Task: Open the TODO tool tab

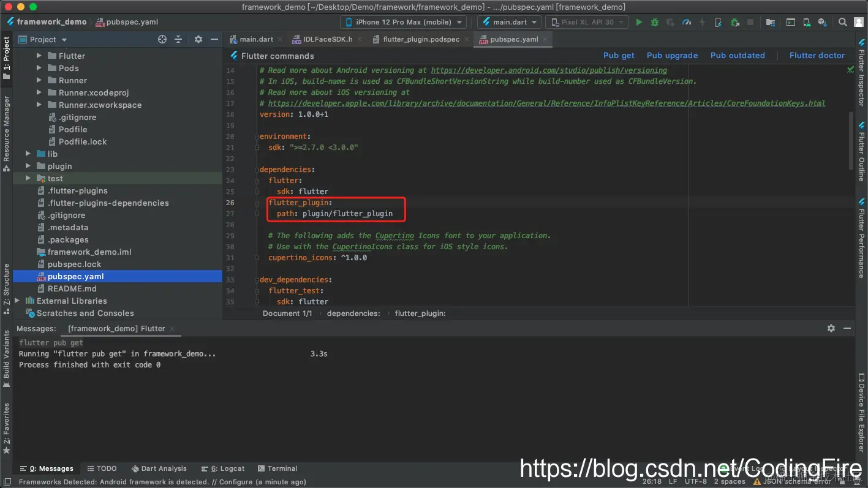Action: pos(101,468)
